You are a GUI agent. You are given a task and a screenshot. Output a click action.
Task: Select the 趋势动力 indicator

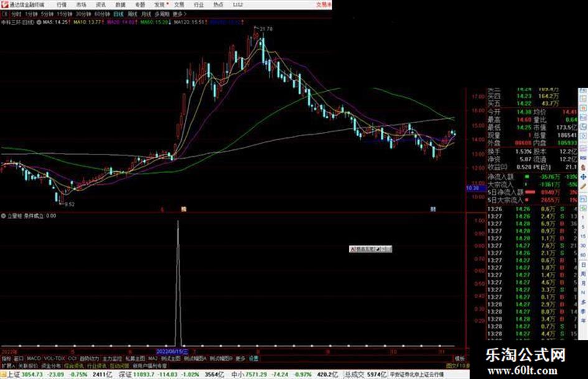(x=89, y=358)
